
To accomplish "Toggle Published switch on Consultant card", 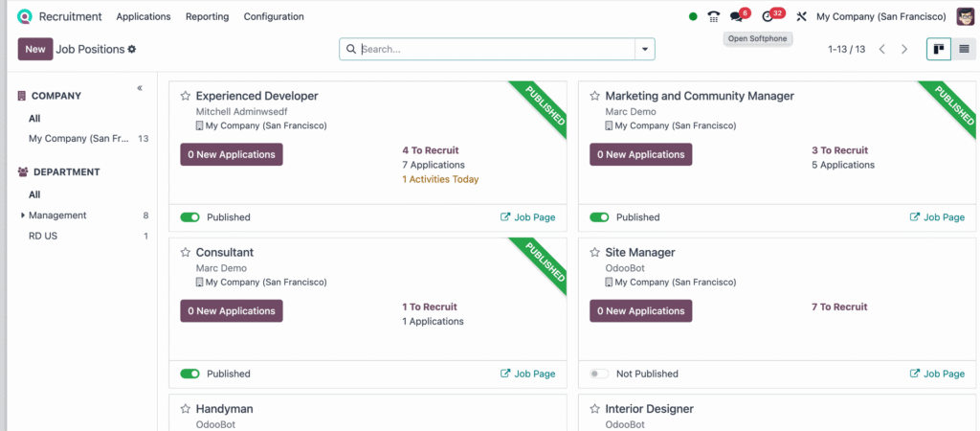I will (x=189, y=374).
